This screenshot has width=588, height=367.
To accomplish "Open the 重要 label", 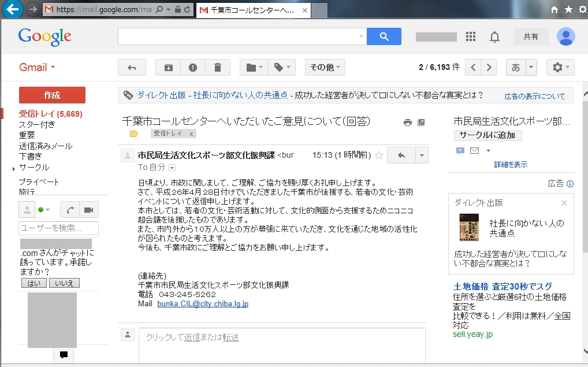I will click(x=27, y=135).
